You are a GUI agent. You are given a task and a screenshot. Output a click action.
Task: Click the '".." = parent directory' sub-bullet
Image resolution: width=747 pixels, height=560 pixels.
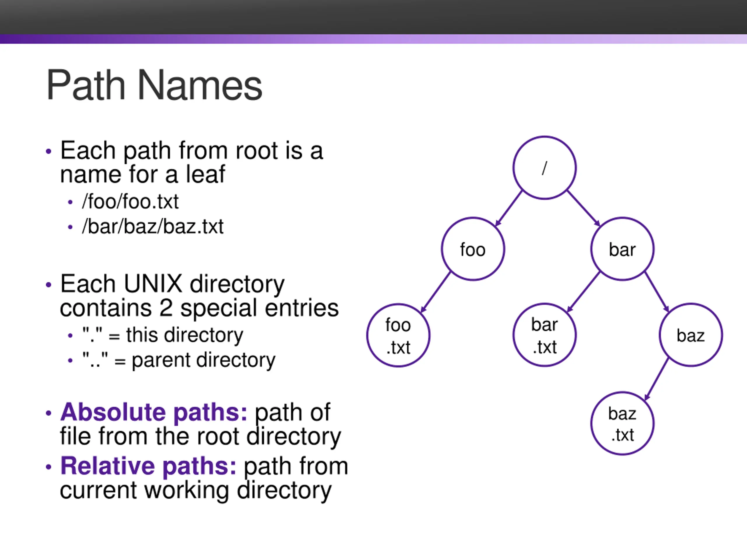coord(179,360)
